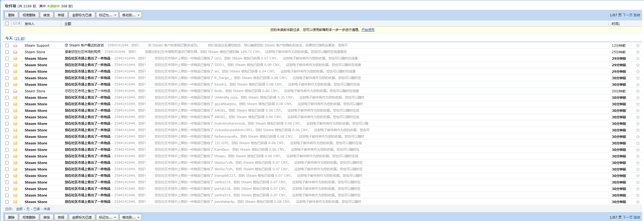Star the email sold to Bodr
Viewport: 644px width, 221px height.
coord(638,91)
